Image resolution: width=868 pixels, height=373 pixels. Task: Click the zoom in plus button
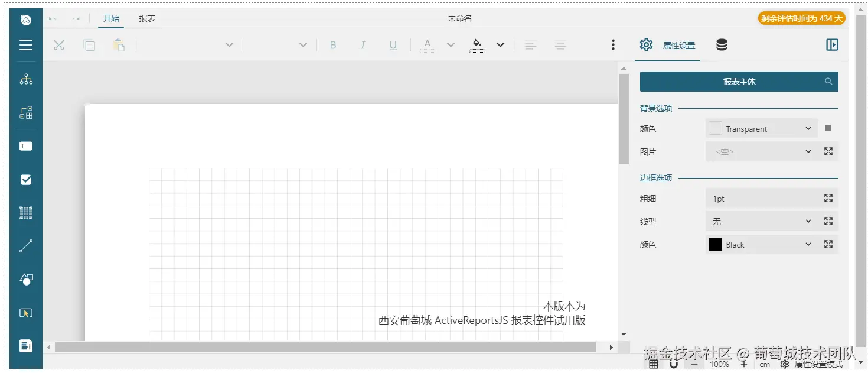[744, 364]
